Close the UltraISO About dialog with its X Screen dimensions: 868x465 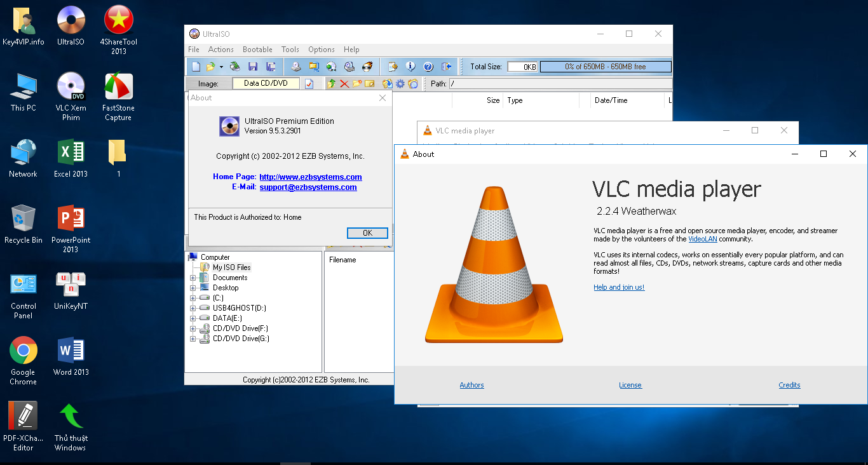tap(383, 98)
